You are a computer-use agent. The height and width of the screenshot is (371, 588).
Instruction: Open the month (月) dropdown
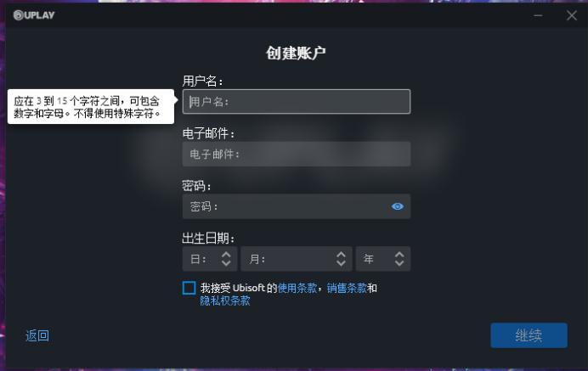297,259
